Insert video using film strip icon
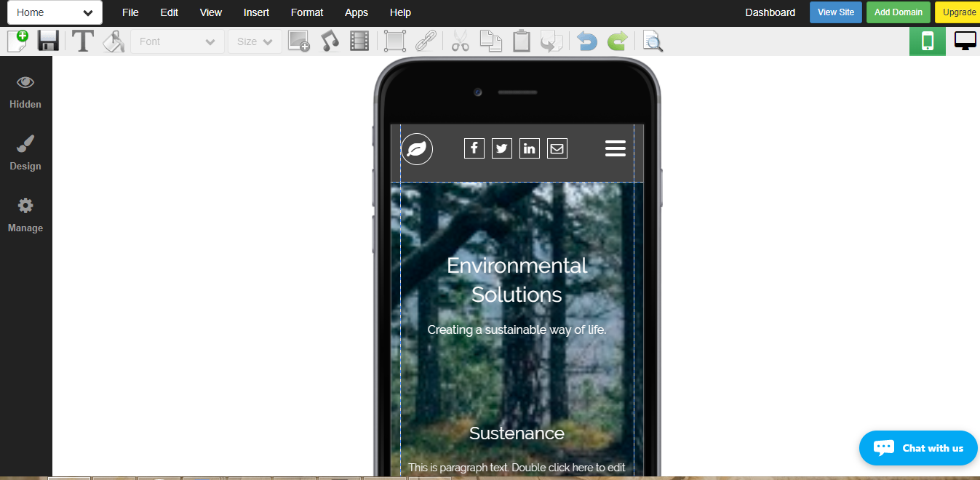 pyautogui.click(x=359, y=41)
